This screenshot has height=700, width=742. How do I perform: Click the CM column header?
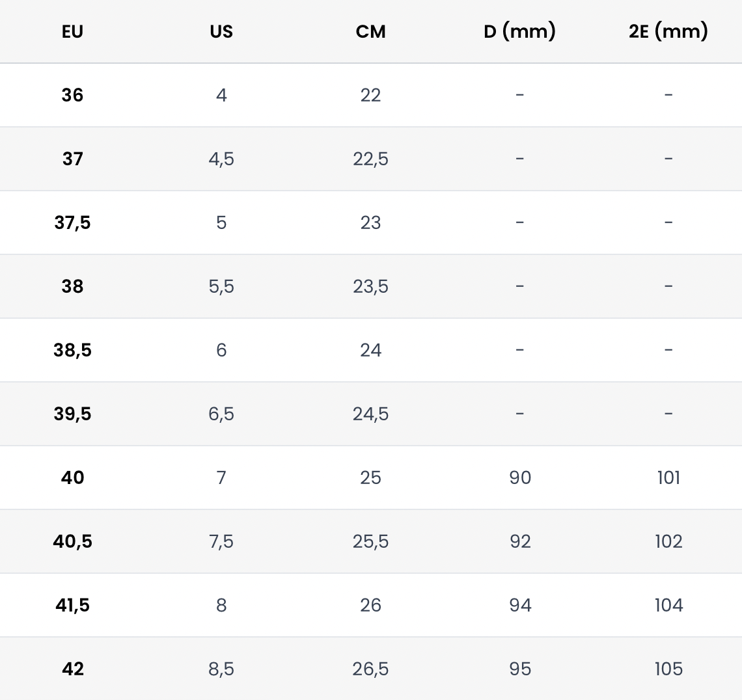click(370, 31)
